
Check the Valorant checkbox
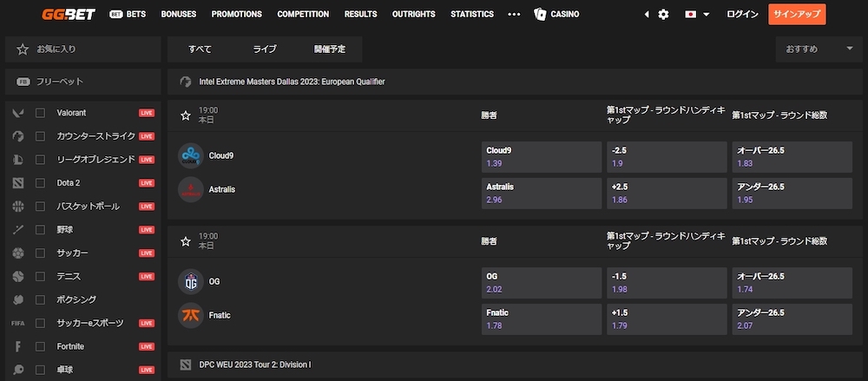point(41,113)
